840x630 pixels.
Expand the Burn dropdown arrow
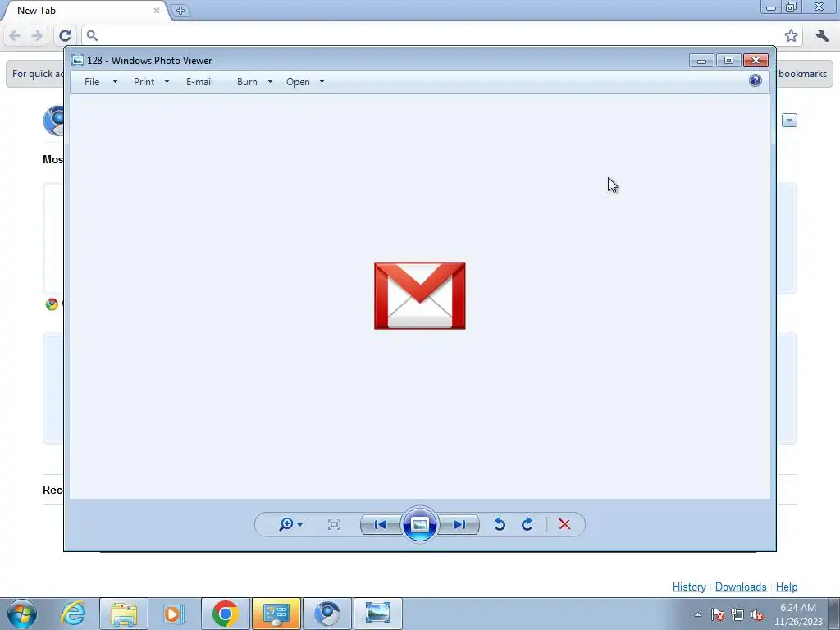270,82
